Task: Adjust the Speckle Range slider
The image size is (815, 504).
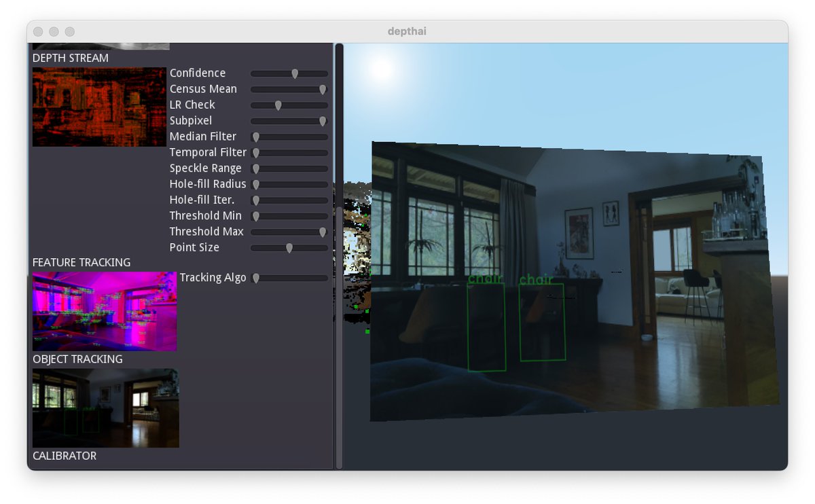Action: 289,168
